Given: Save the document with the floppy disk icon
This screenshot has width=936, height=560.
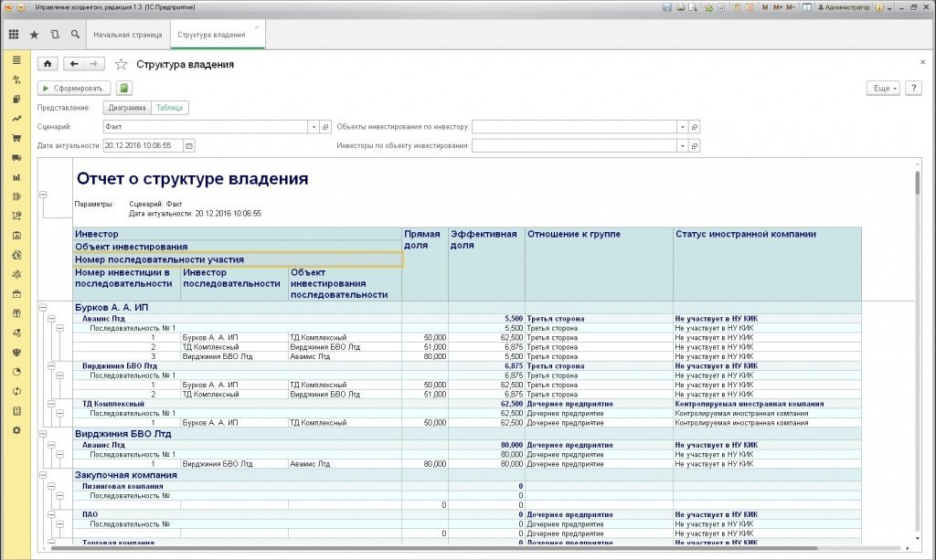Looking at the screenshot, I should [667, 7].
